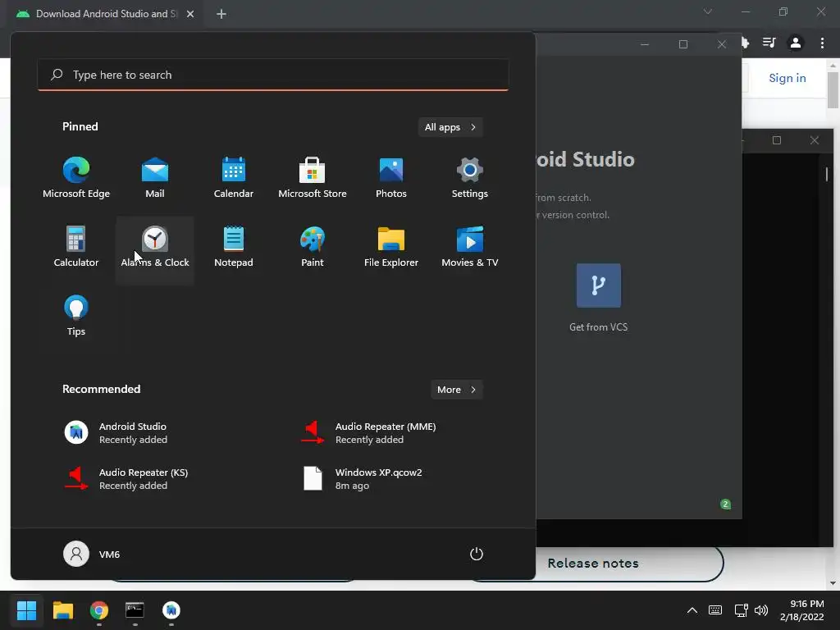Expand More recommended items

[457, 390]
